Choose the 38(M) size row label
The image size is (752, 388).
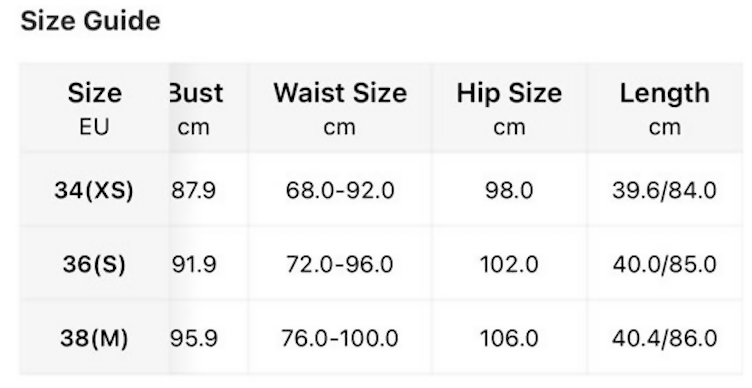[94, 338]
